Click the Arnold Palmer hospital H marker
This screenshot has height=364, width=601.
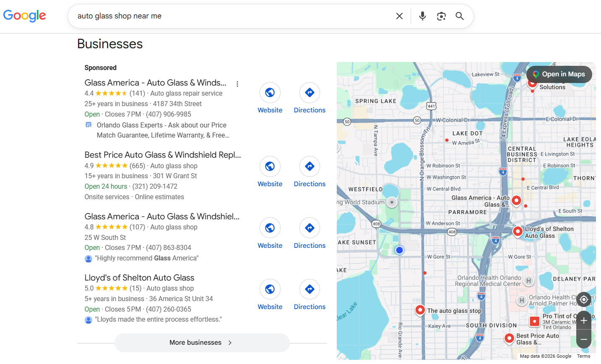(x=522, y=300)
